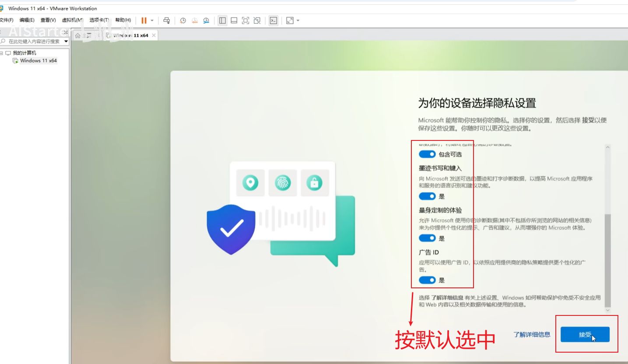Click the take snapshot clock icon
Screen dimensions: 628x364
(183, 21)
